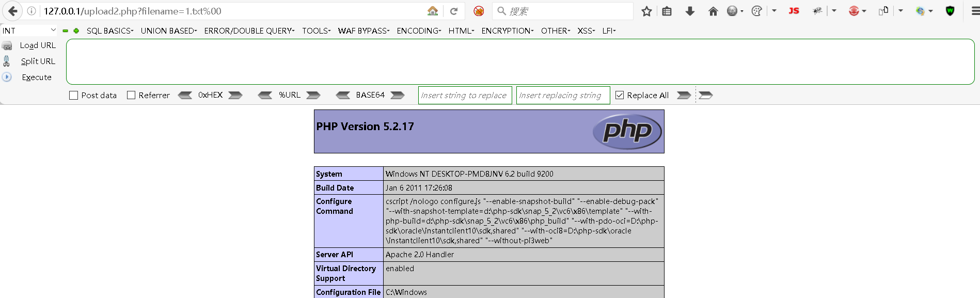
Task: Focus the browser search box
Action: tap(563, 11)
